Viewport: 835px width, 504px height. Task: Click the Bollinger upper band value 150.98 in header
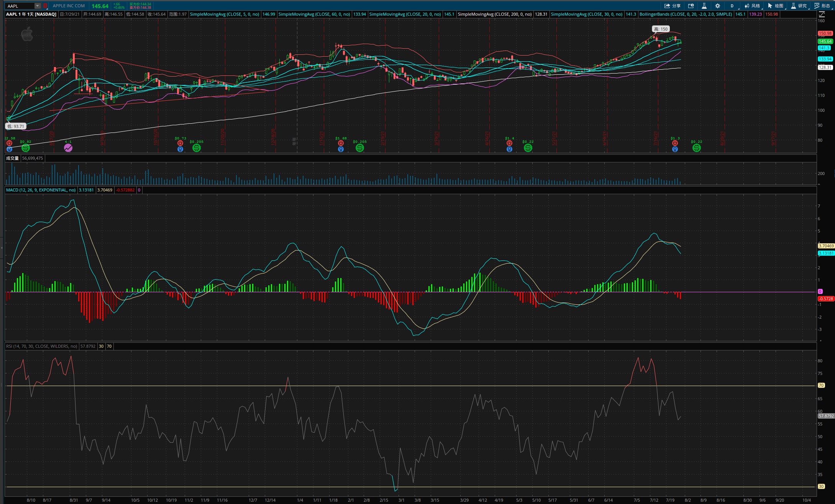tap(771, 14)
